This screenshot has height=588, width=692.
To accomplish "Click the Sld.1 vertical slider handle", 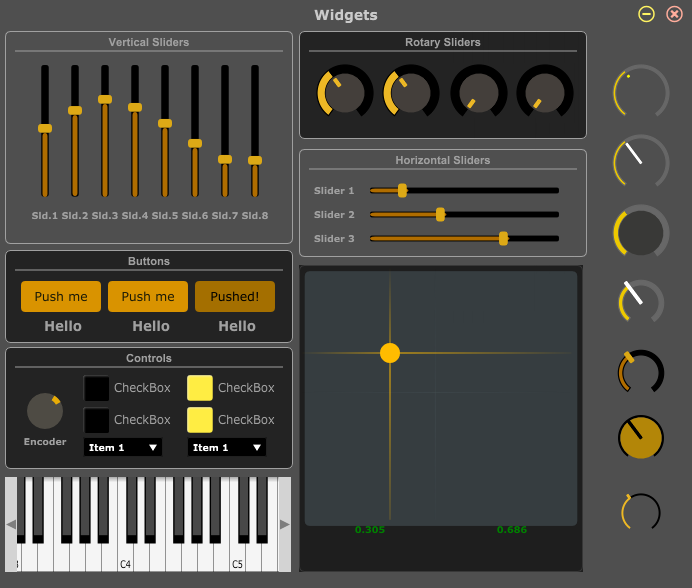I will point(45,128).
